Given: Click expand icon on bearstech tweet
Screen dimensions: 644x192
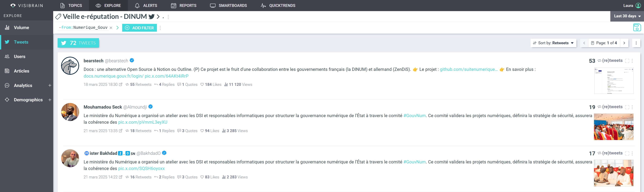Looking at the screenshot, I should click(x=627, y=61).
